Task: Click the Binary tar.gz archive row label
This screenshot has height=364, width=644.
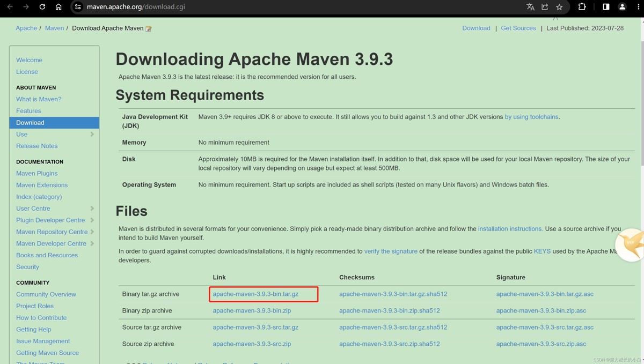Action: tap(150, 294)
